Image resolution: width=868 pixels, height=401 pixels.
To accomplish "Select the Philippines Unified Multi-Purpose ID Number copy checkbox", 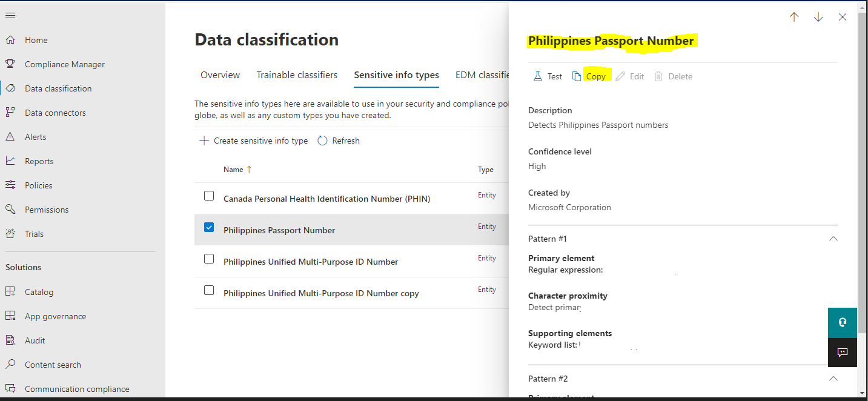I will coord(209,290).
